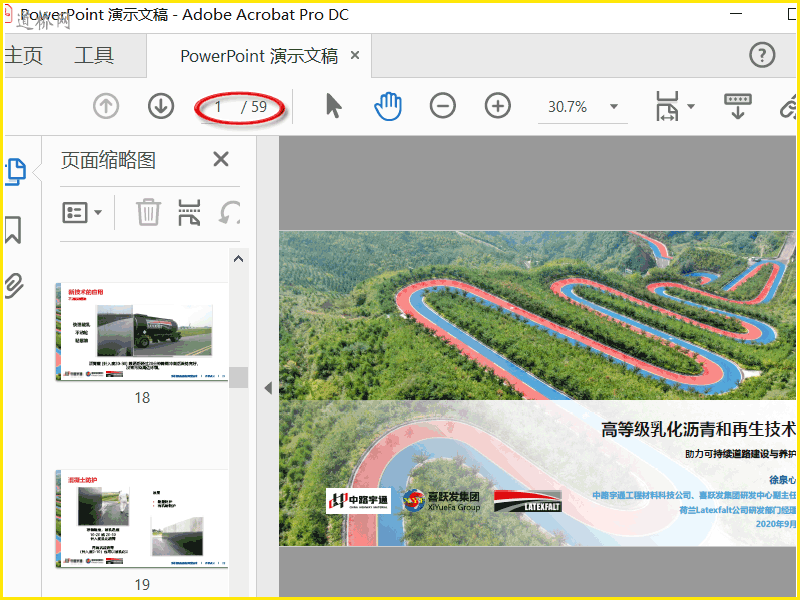This screenshot has width=800, height=600.
Task: Activate the hand pan tool
Action: point(388,106)
